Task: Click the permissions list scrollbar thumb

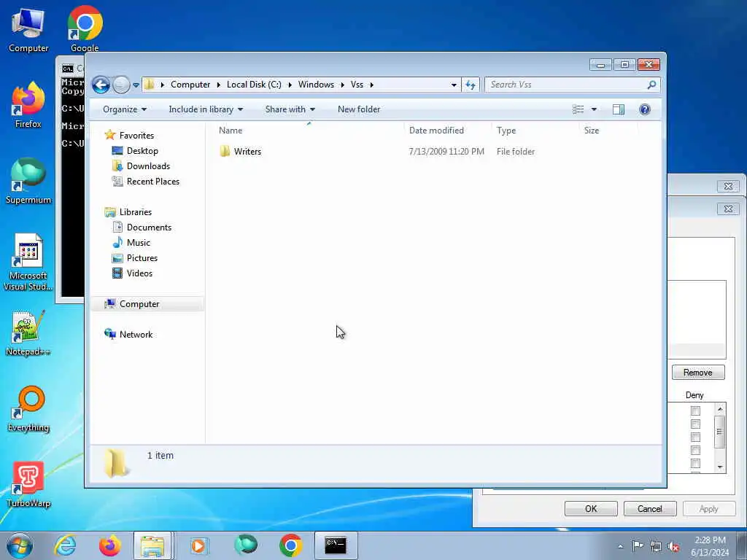Action: pos(720,432)
